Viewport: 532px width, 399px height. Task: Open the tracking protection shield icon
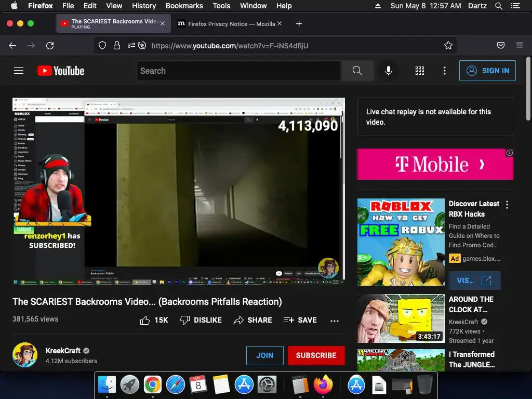click(x=102, y=46)
